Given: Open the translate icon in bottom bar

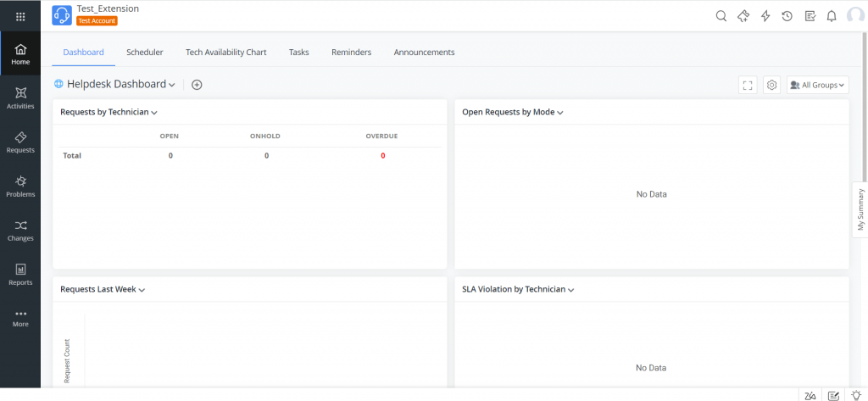Looking at the screenshot, I should (x=810, y=395).
